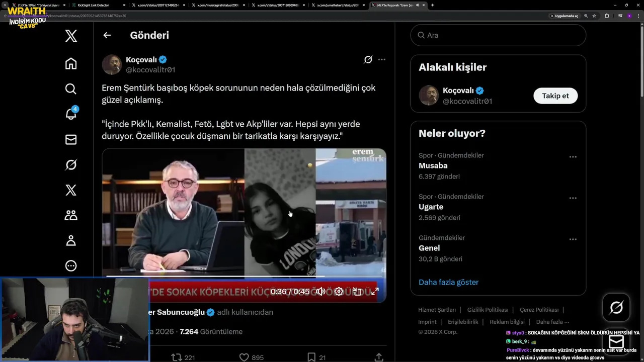
Task: Focus the Ara search field
Action: (498, 35)
